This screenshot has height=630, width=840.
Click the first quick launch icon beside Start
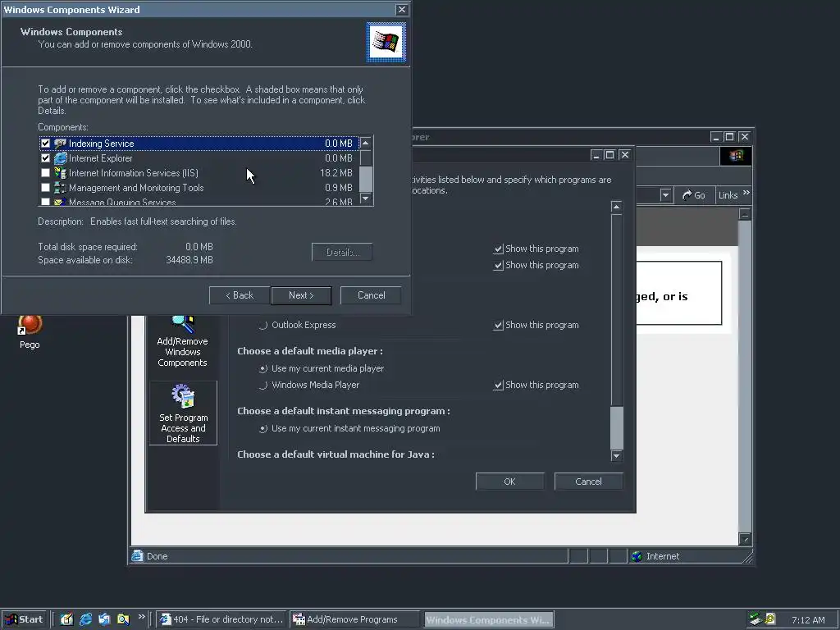66,619
